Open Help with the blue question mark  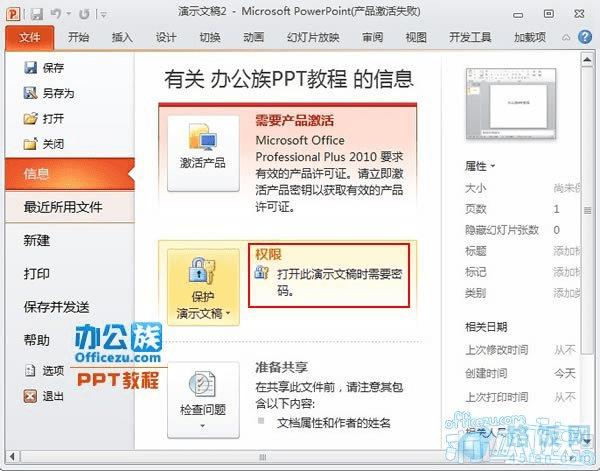pyautogui.click(x=585, y=37)
